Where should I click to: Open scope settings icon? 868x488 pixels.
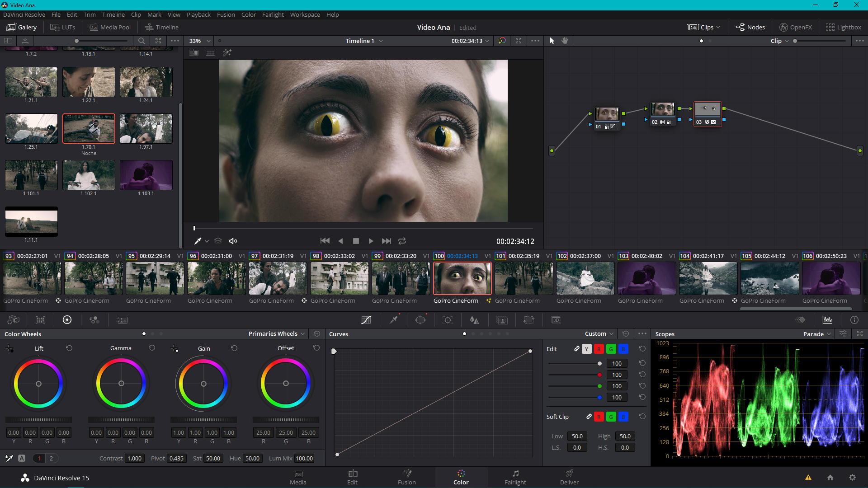[843, 333]
